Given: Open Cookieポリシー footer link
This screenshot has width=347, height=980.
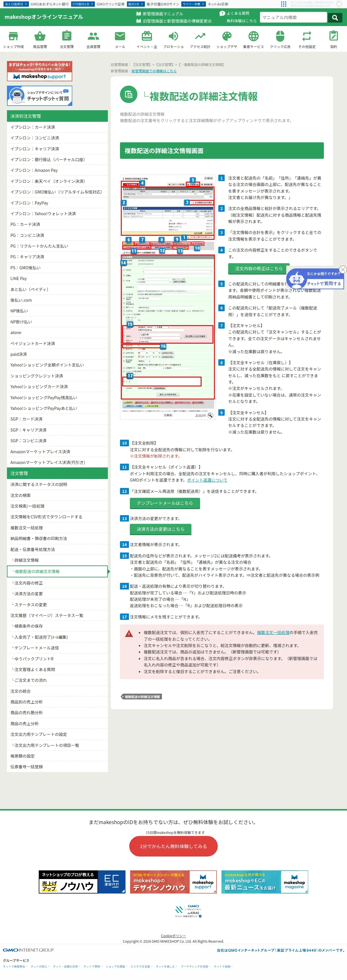Looking at the screenshot, I should click(x=173, y=936).
